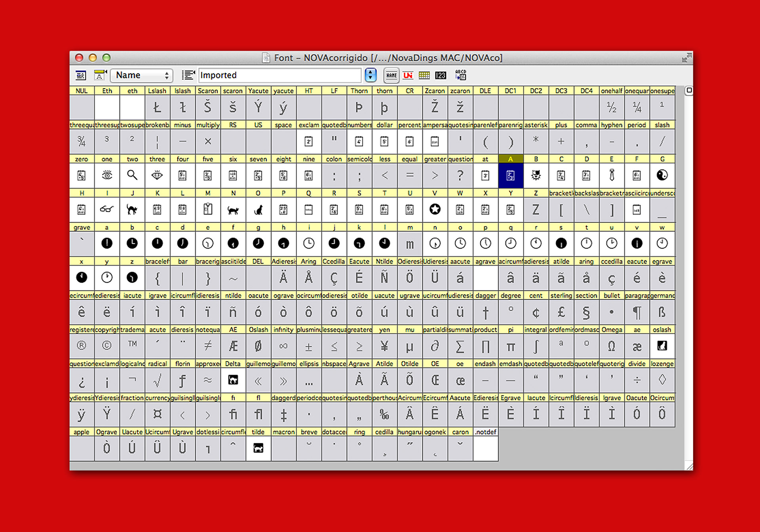Screen dimensions: 760x532
Task: Select the 'asterisk' glyph cell
Action: click(536, 141)
